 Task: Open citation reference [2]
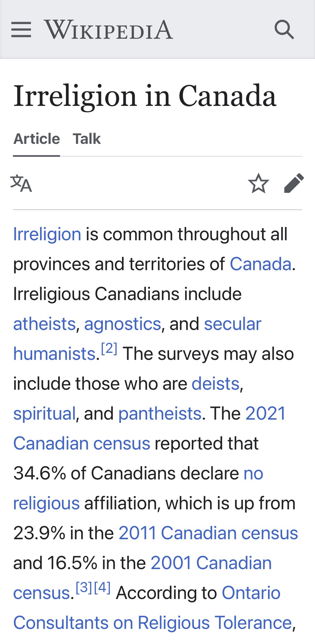coord(109,348)
